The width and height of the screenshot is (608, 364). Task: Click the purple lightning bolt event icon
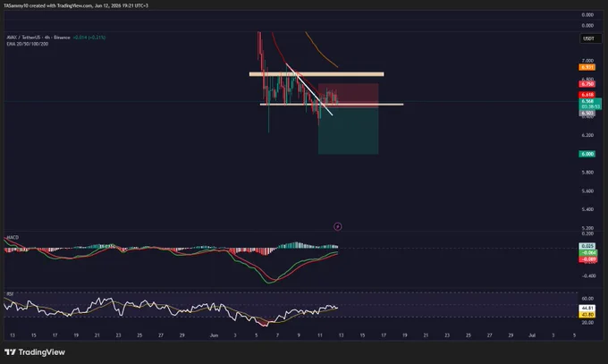tap(338, 226)
